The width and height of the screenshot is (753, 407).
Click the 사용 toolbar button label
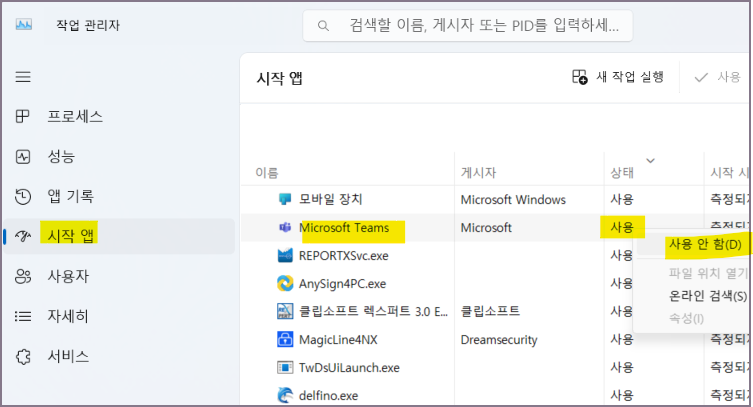point(729,77)
